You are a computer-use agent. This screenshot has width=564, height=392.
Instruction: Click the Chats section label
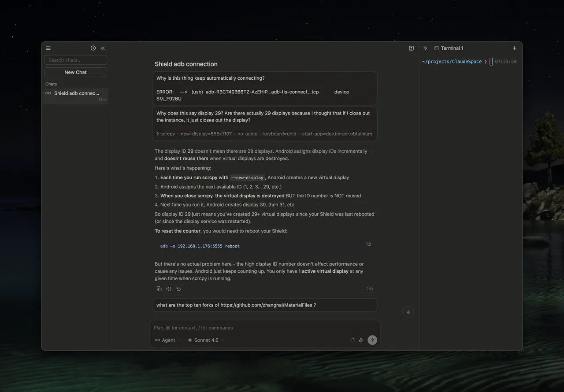pyautogui.click(x=51, y=84)
